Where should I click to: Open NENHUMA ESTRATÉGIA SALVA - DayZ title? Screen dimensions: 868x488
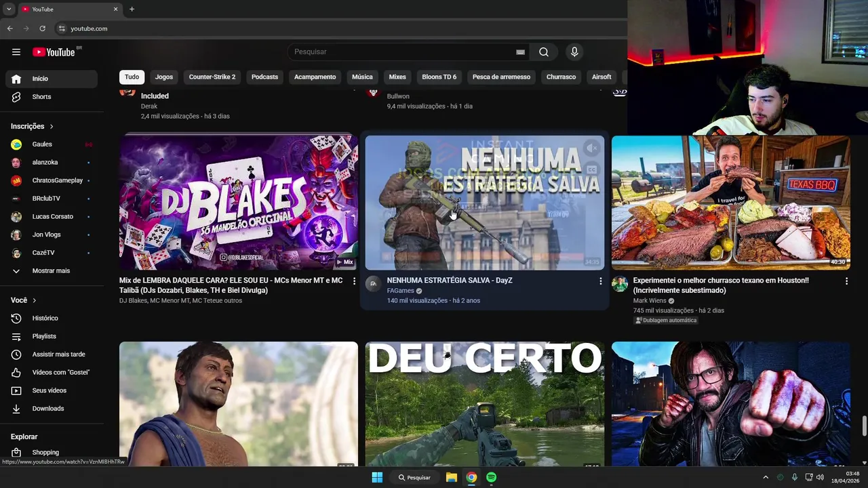(x=450, y=281)
